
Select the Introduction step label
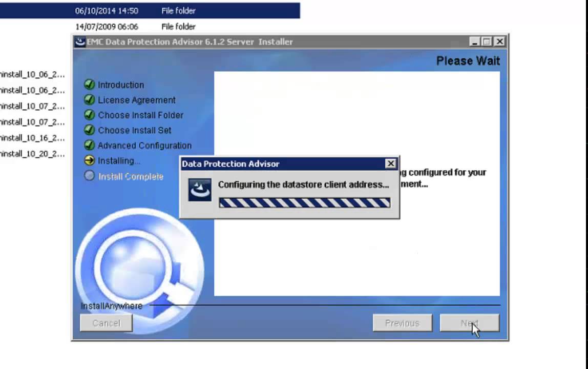click(x=121, y=85)
